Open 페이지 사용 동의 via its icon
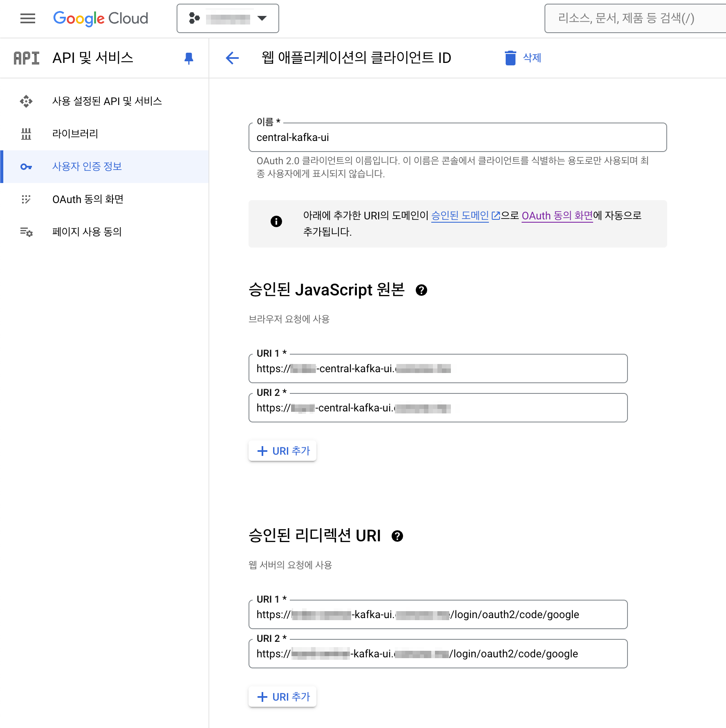 (x=26, y=232)
